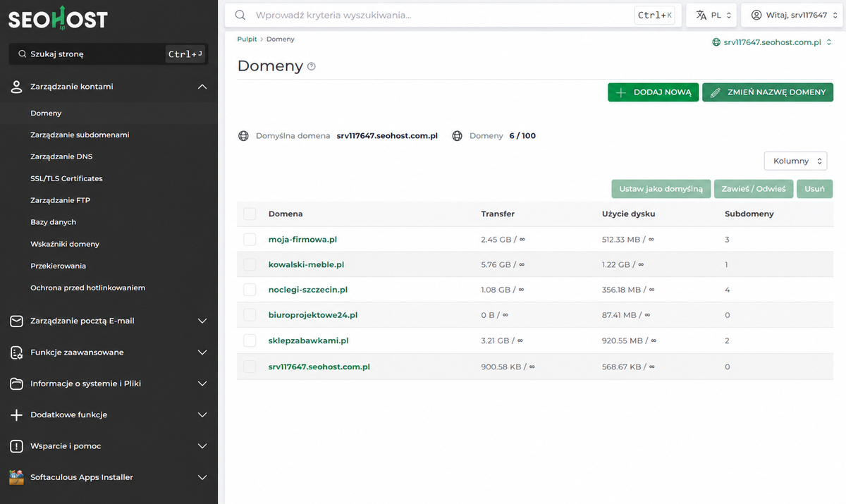The image size is (846, 504).
Task: Click the top search bar magnifier icon
Action: 240,15
